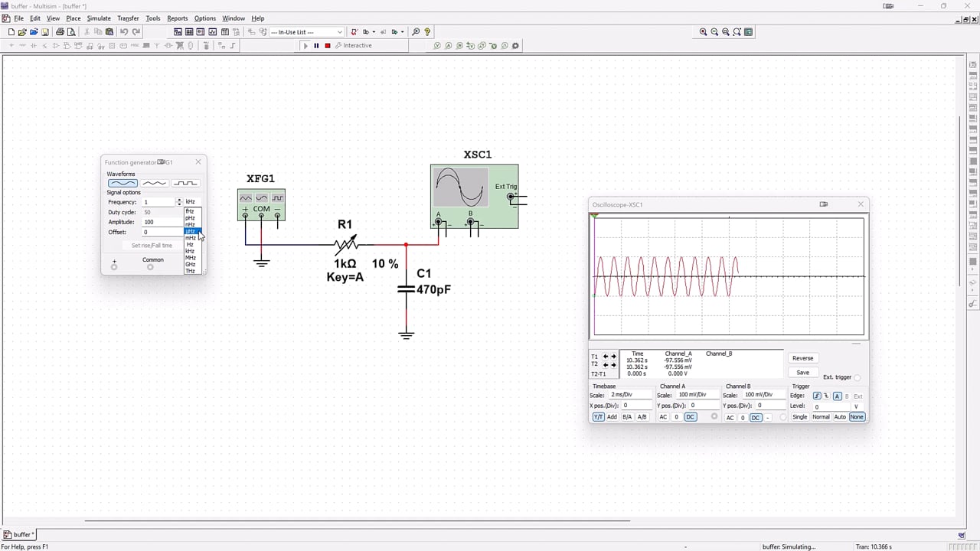Viewport: 980px width, 551px height.
Task: Select the falling edge trigger icon
Action: coord(826,396)
